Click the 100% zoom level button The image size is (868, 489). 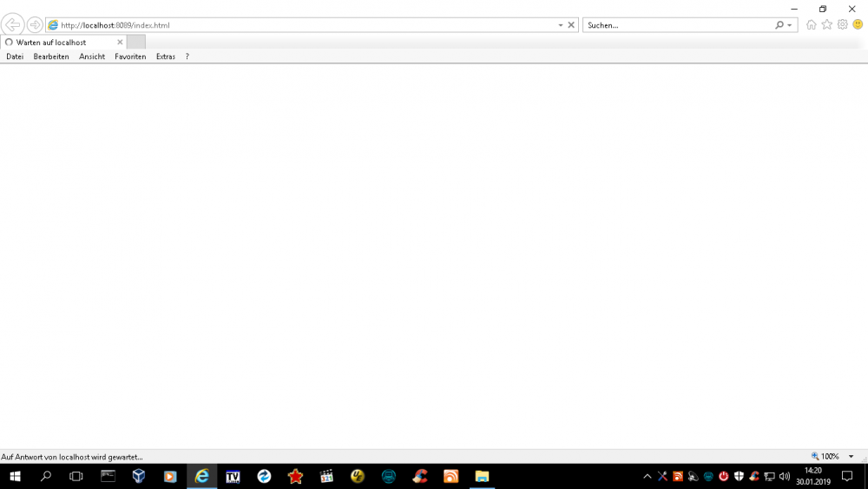(x=825, y=456)
